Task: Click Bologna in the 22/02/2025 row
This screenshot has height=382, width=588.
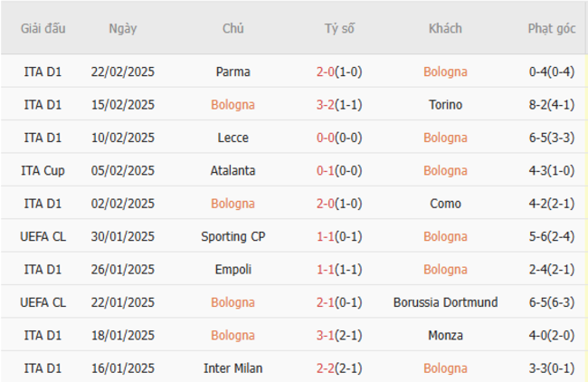Action: point(445,72)
